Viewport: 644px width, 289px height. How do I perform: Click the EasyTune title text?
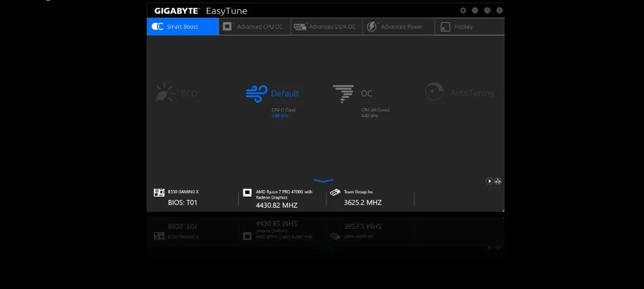point(226,11)
